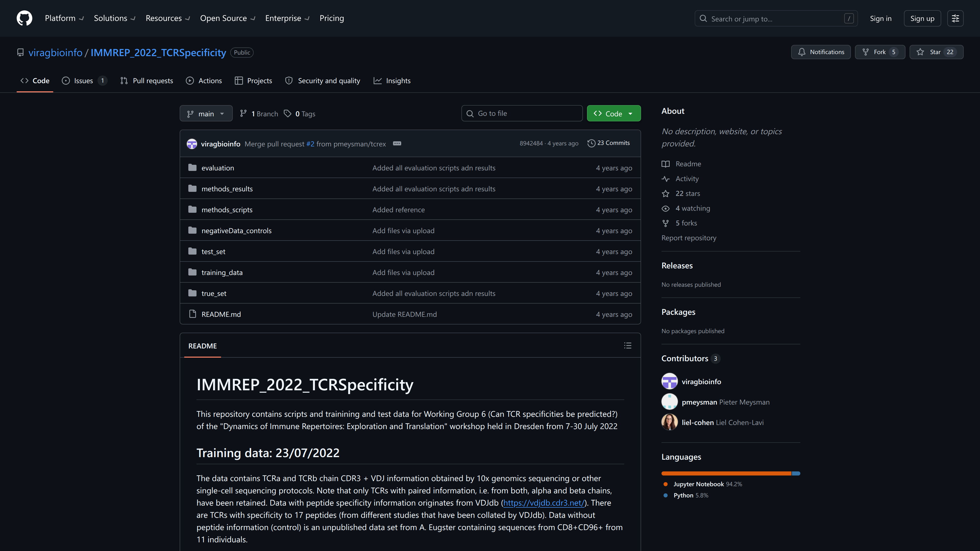Open pull request #2 link

(x=310, y=144)
